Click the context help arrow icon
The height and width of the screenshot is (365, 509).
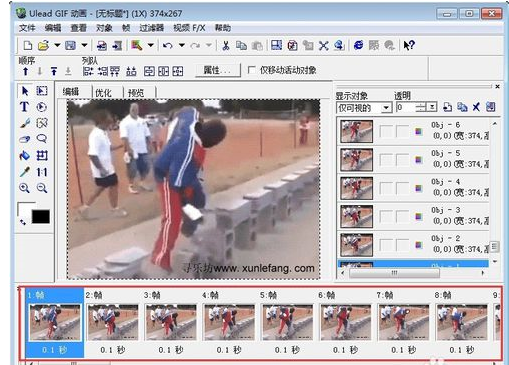coord(409,45)
